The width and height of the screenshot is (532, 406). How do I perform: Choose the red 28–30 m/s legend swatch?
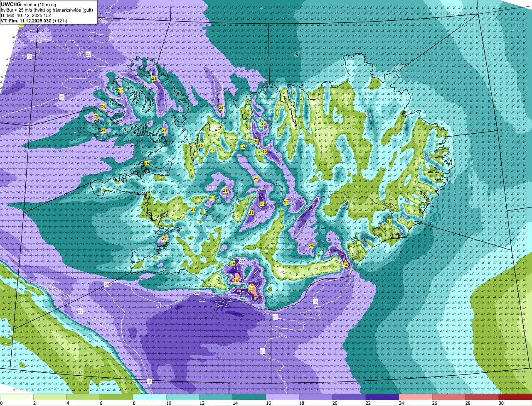[482, 397]
